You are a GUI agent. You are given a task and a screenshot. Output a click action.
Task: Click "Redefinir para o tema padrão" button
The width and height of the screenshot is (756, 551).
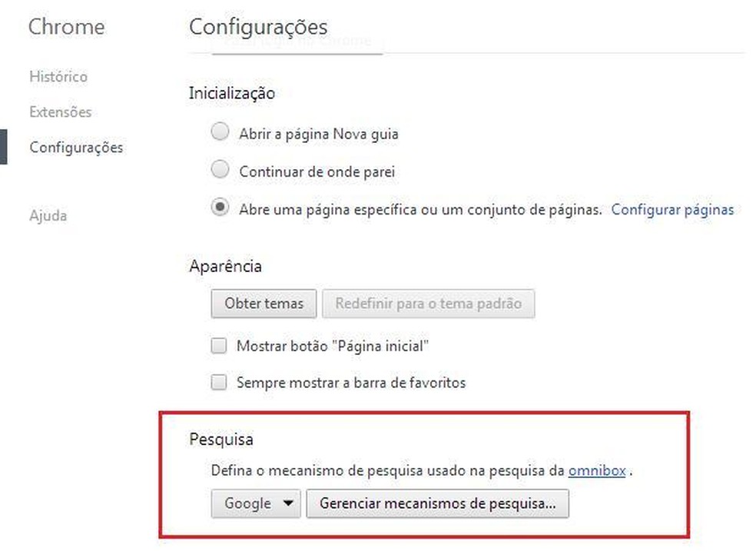point(428,304)
